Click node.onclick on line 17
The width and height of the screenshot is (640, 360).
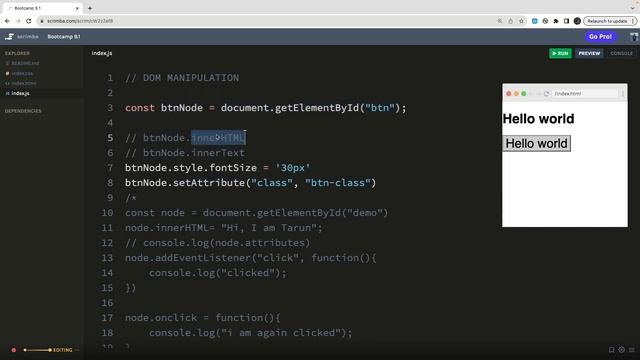point(161,318)
